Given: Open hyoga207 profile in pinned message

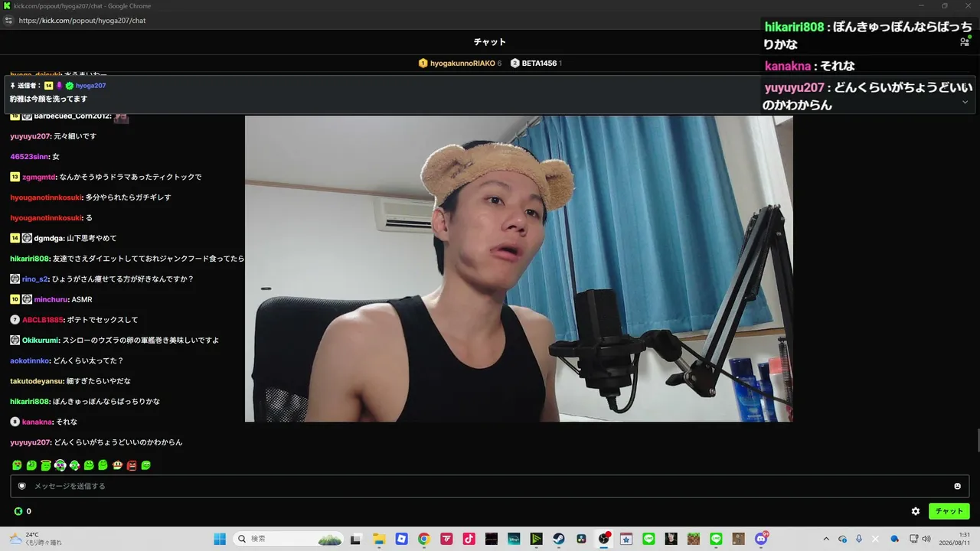Looking at the screenshot, I should (90, 86).
